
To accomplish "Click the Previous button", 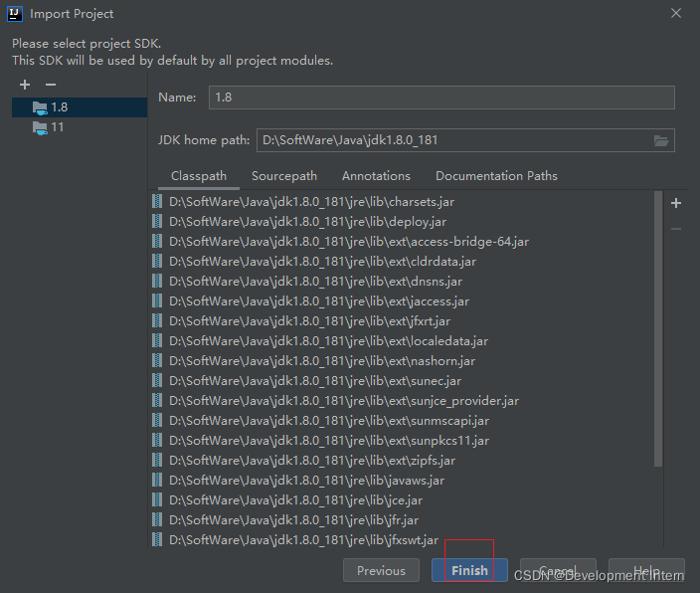I will pyautogui.click(x=381, y=570).
